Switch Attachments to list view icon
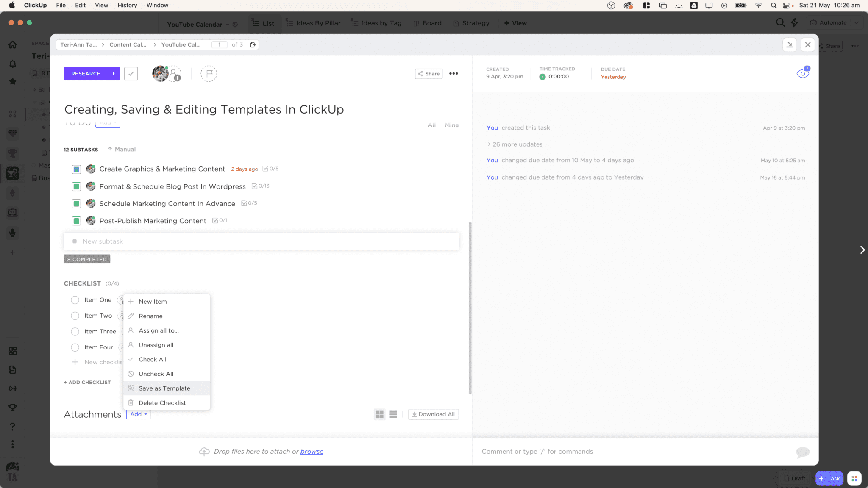This screenshot has width=868, height=488. 393,414
